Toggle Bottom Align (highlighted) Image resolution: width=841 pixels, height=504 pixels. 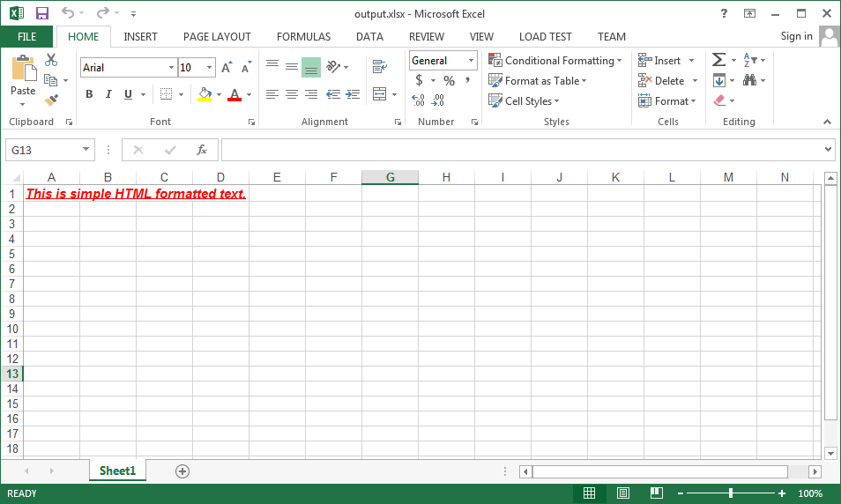click(x=311, y=68)
